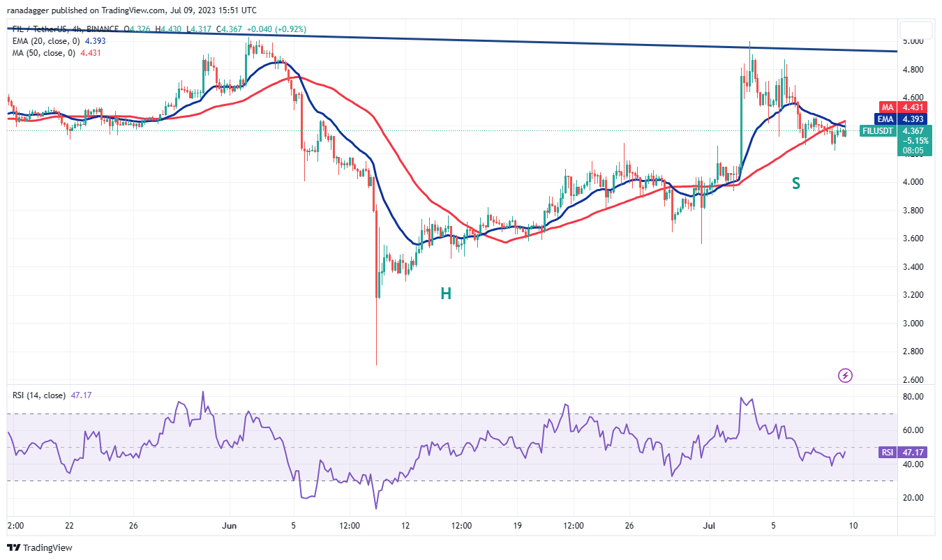Image resolution: width=942 pixels, height=560 pixels.
Task: Click the 4.000 level on price axis
Action: coord(913,182)
